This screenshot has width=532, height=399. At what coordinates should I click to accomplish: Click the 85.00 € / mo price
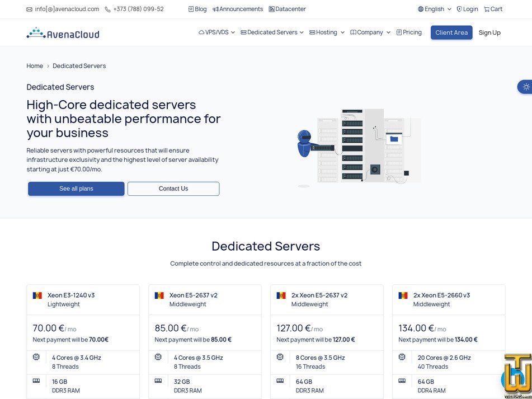coord(176,328)
